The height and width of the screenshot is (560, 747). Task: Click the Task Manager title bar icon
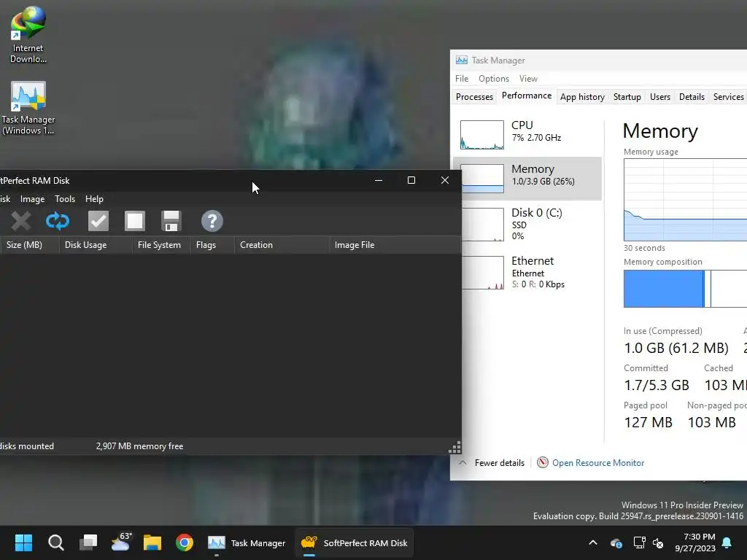tap(461, 60)
